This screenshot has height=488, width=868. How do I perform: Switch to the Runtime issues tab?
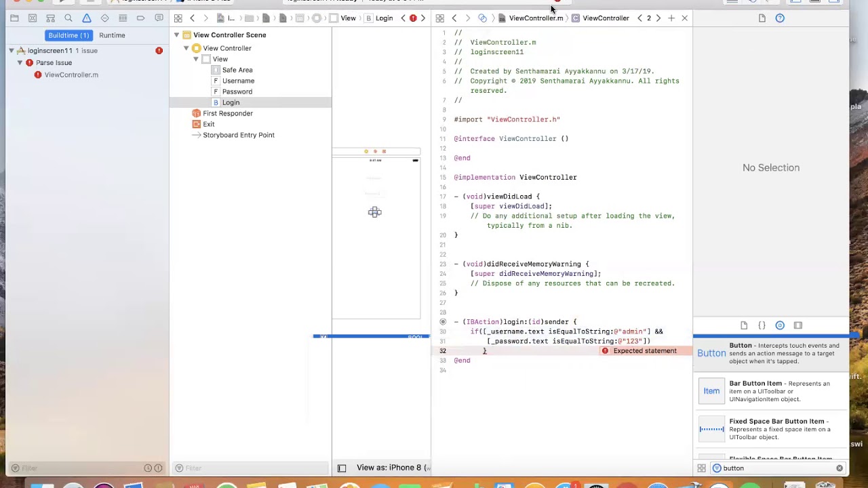112,35
